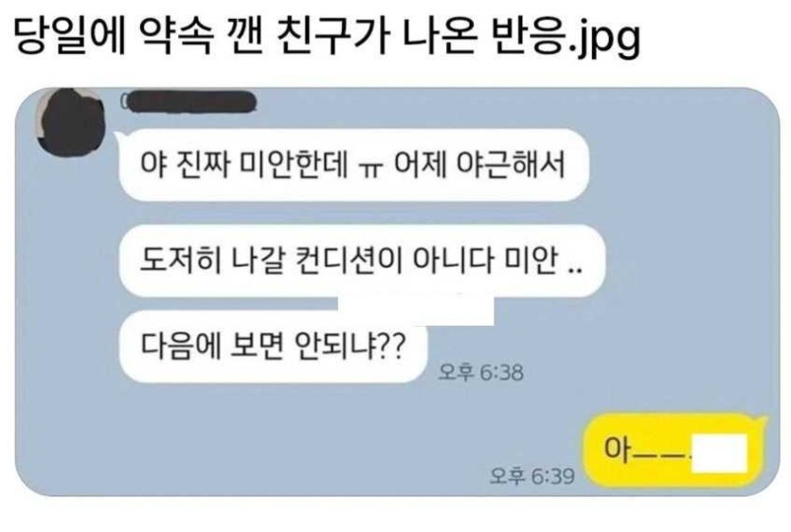Click the blacked-out sender profile picture

click(70, 122)
